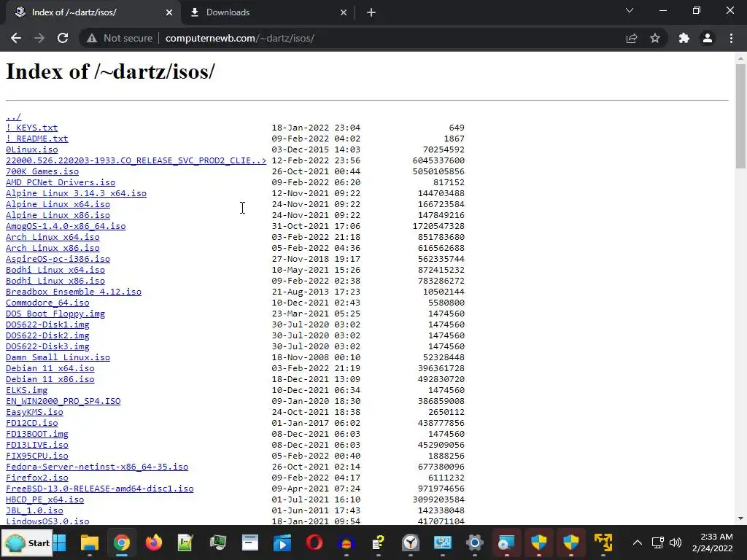Download 0Linux.iso

32,149
